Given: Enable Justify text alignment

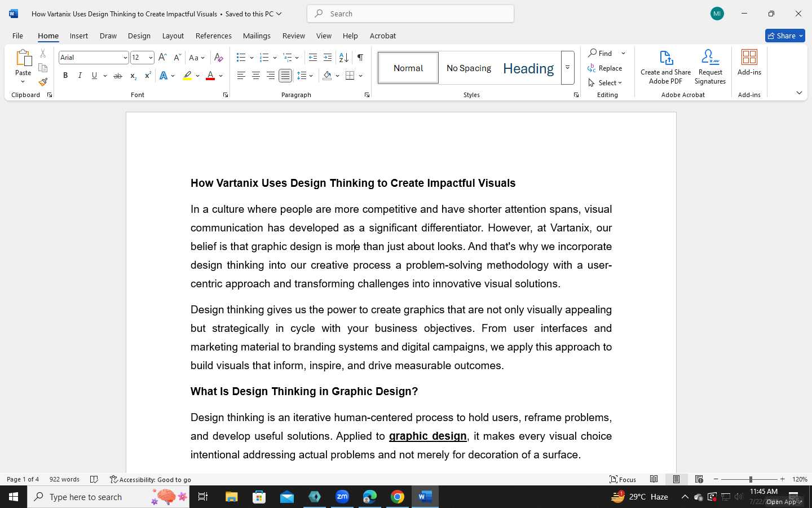Looking at the screenshot, I should click(x=285, y=76).
